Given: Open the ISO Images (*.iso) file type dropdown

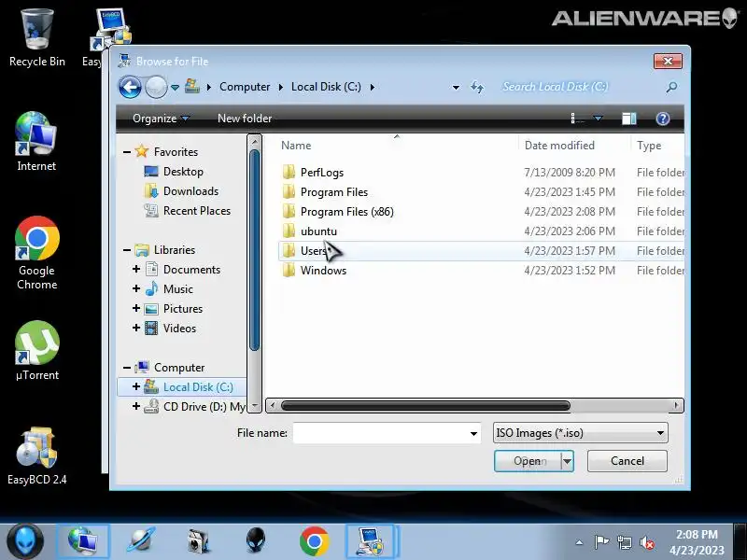Looking at the screenshot, I should [x=580, y=433].
